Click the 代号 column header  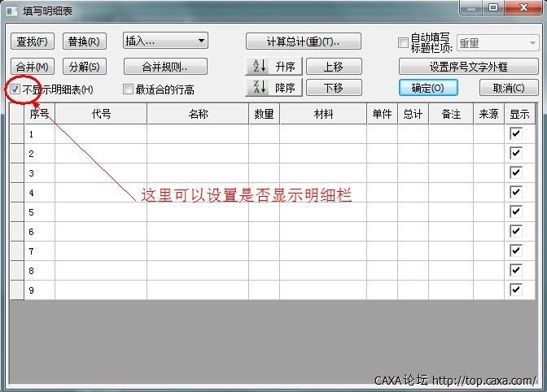point(101,114)
